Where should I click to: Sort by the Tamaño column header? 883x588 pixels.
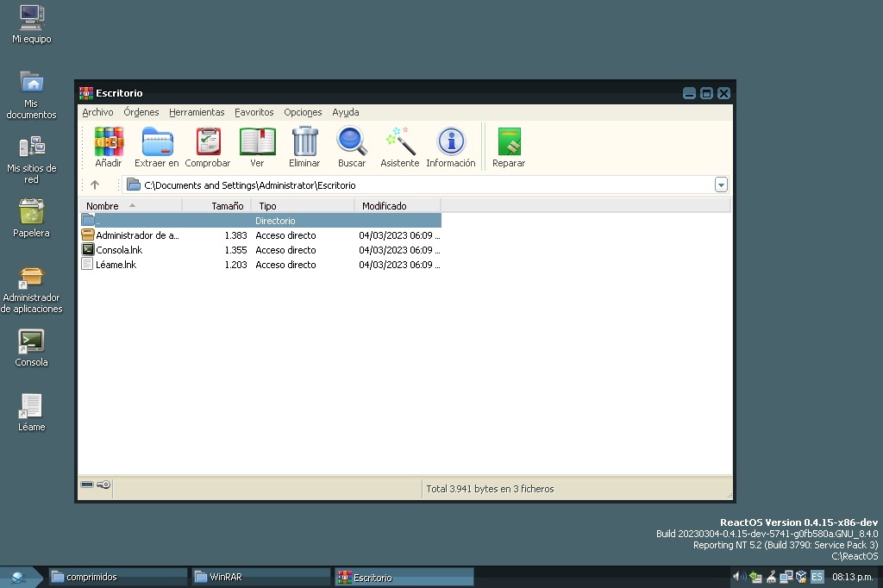(216, 206)
